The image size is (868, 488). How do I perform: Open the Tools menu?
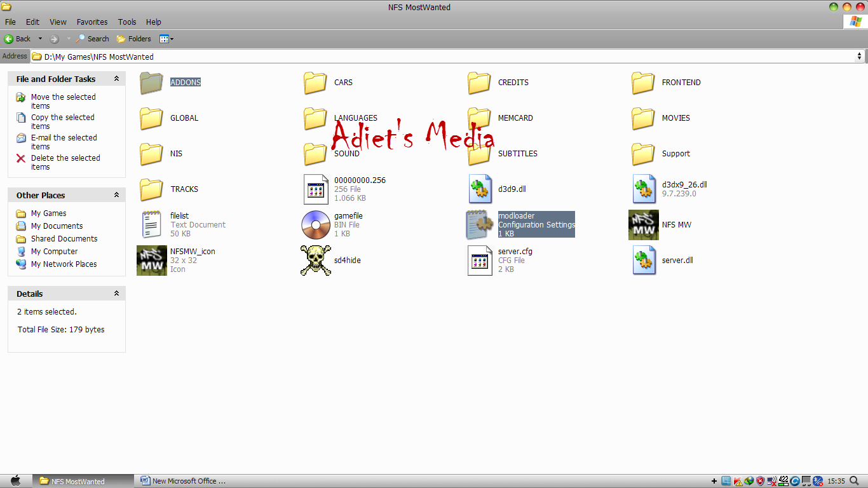pos(127,22)
